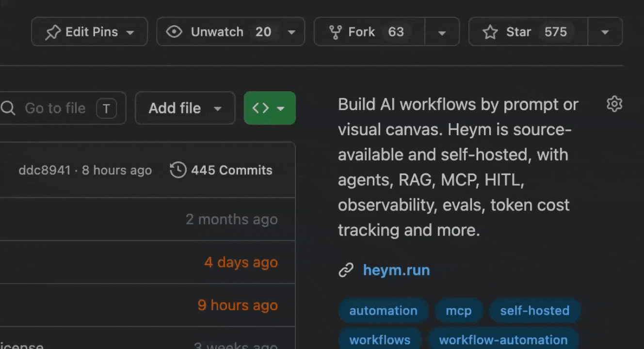The image size is (644, 349).
Task: Select the mcp topic tag
Action: click(x=458, y=311)
